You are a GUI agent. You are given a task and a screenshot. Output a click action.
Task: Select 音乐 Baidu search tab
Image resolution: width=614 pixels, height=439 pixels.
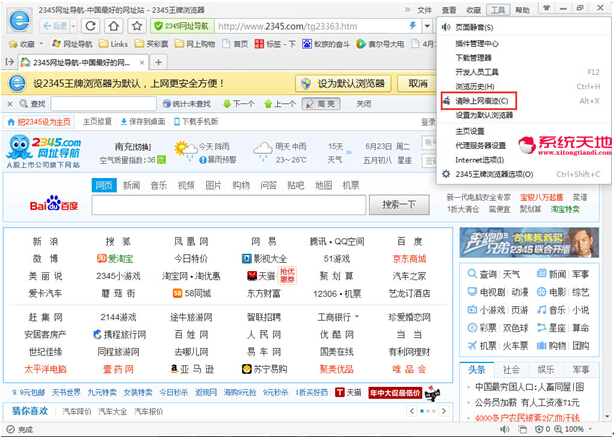pyautogui.click(x=159, y=185)
